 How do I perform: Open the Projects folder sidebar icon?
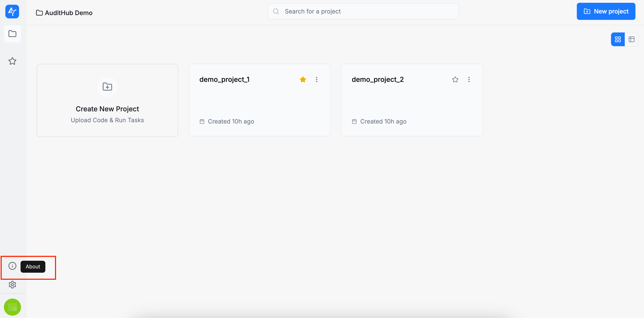pos(12,34)
